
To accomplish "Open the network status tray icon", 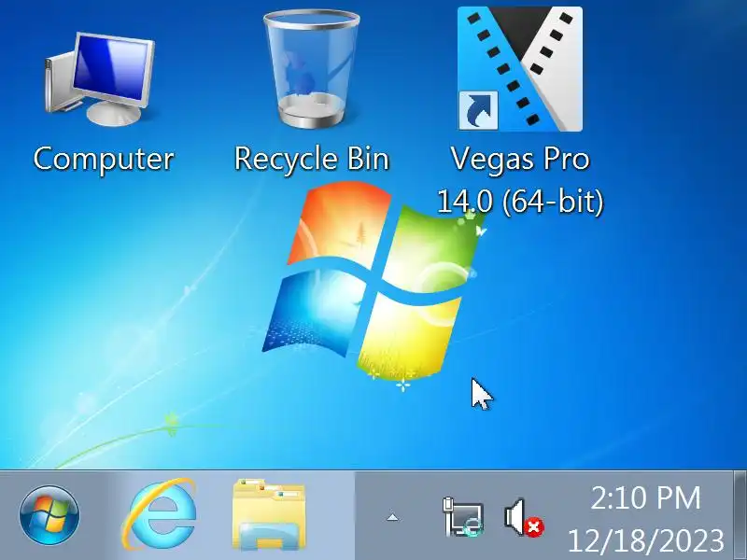I will [x=462, y=517].
